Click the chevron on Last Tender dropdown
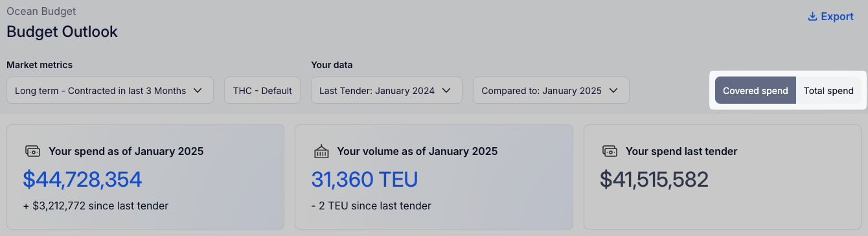Screen dimensions: 868x236 [446, 91]
